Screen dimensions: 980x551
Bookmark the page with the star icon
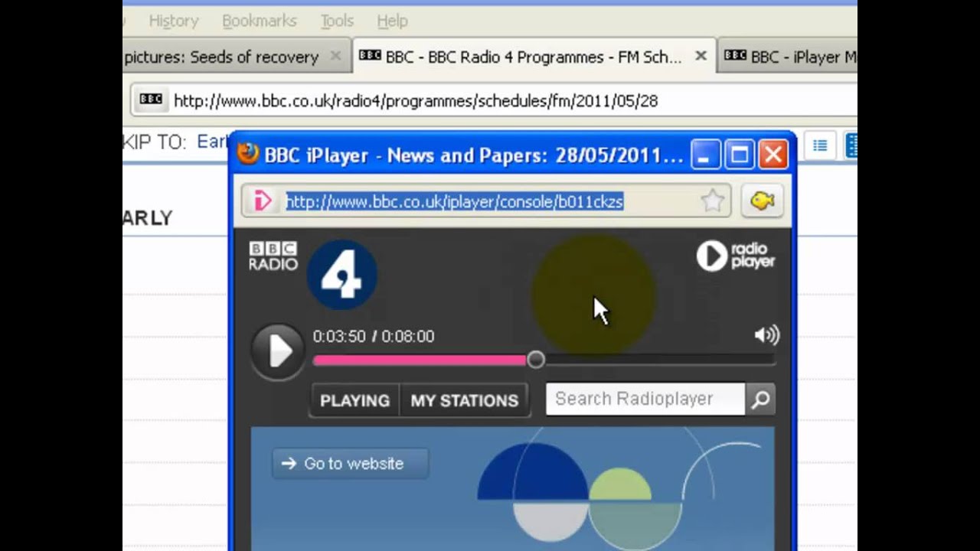click(712, 201)
